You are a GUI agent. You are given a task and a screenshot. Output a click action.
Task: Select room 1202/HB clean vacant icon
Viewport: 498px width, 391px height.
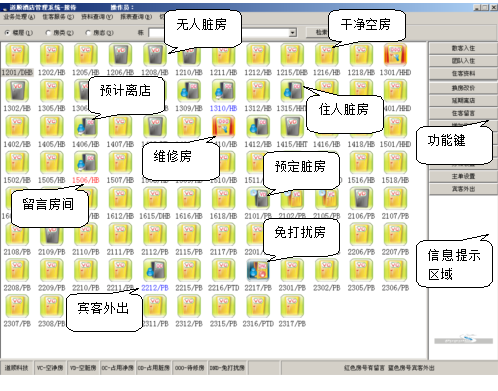pos(51,55)
